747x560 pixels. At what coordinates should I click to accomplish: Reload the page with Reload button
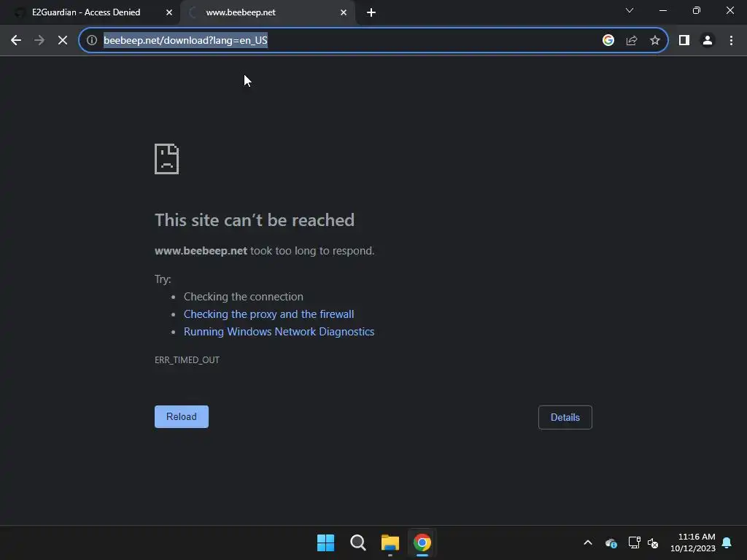pos(182,416)
